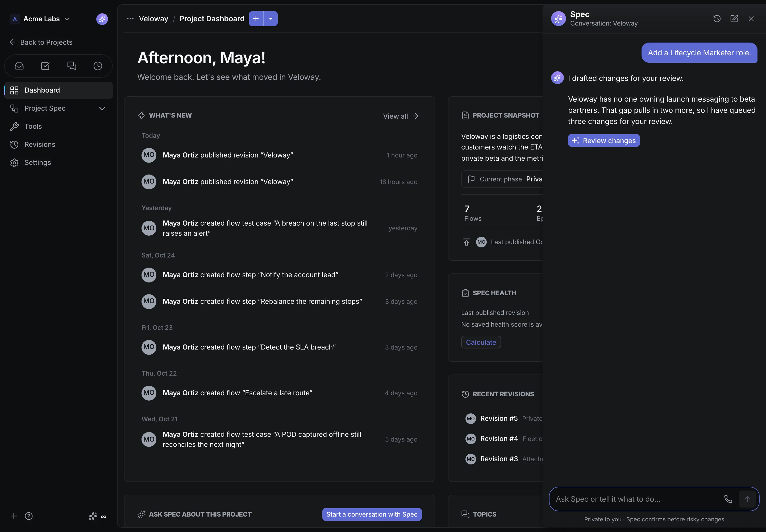Click the plus icon at sidebar bottom

pos(14,516)
